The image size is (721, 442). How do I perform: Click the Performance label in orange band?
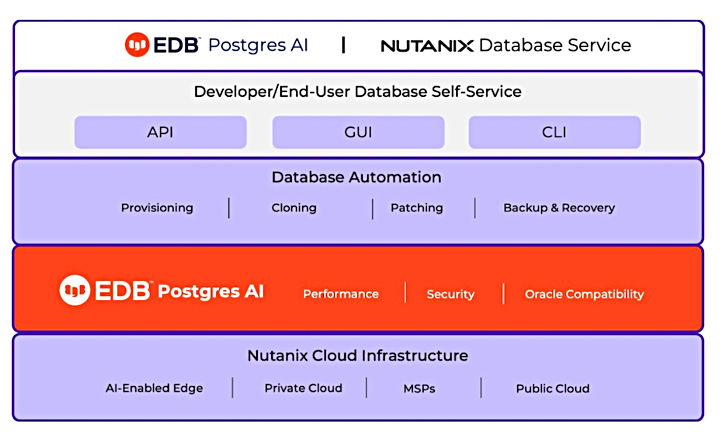click(341, 294)
